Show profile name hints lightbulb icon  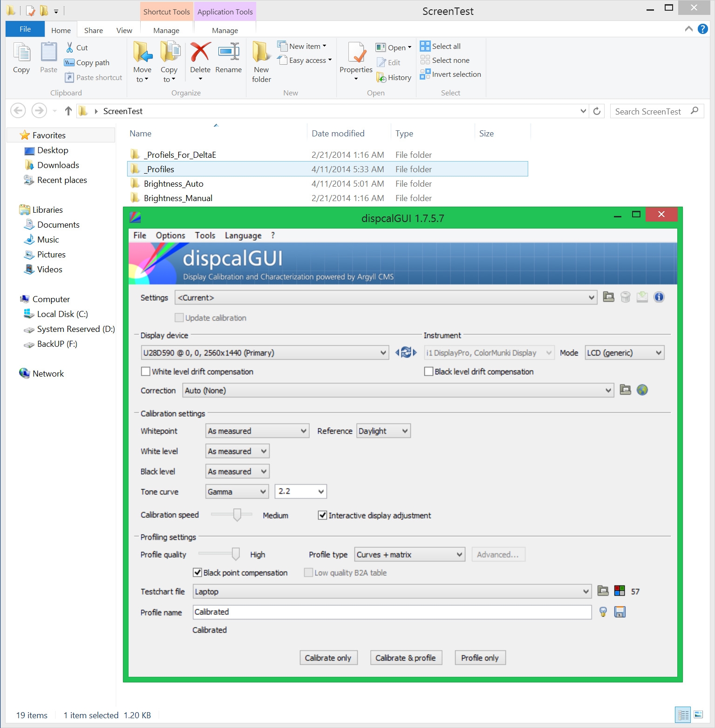603,612
